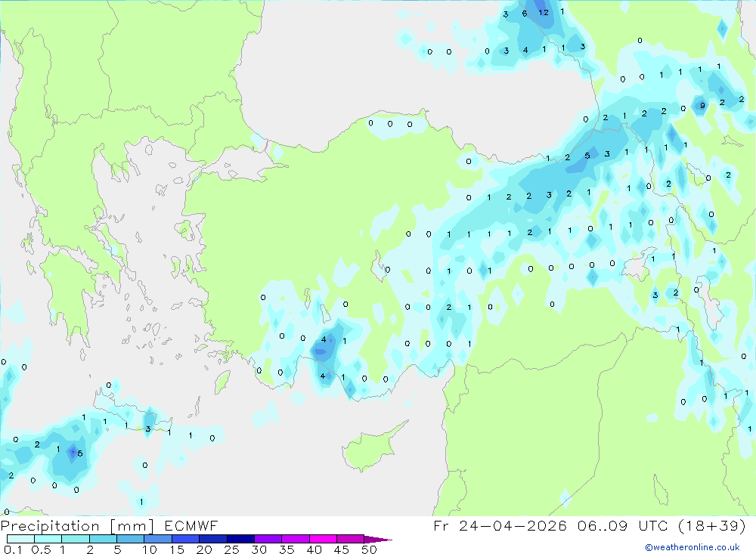Click the 35–40 mm violet legend swatch
This screenshot has height=554, width=756.
coord(296,539)
